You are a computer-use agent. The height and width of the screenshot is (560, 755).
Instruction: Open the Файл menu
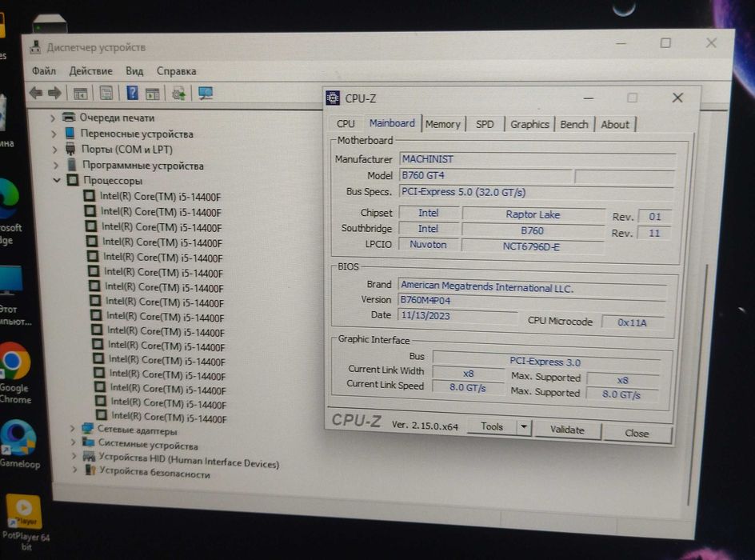point(44,70)
